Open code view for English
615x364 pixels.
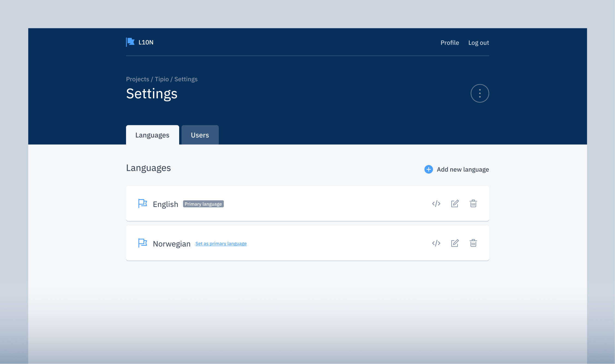[436, 204]
